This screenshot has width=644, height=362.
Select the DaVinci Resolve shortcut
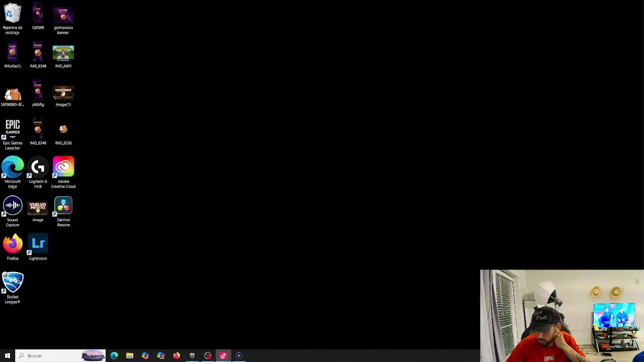point(63,211)
